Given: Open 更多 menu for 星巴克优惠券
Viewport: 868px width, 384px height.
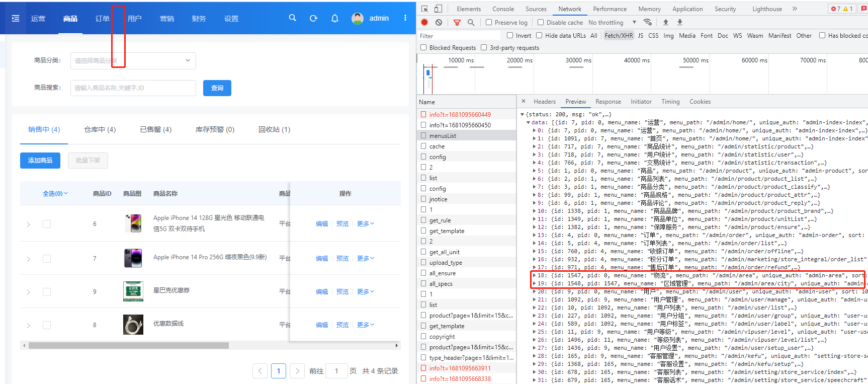Looking at the screenshot, I should (x=366, y=291).
